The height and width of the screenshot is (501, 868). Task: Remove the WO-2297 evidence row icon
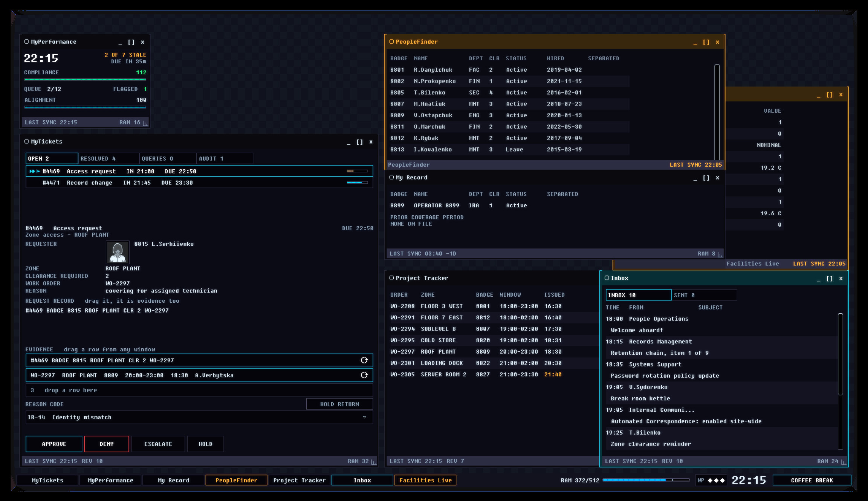[364, 375]
